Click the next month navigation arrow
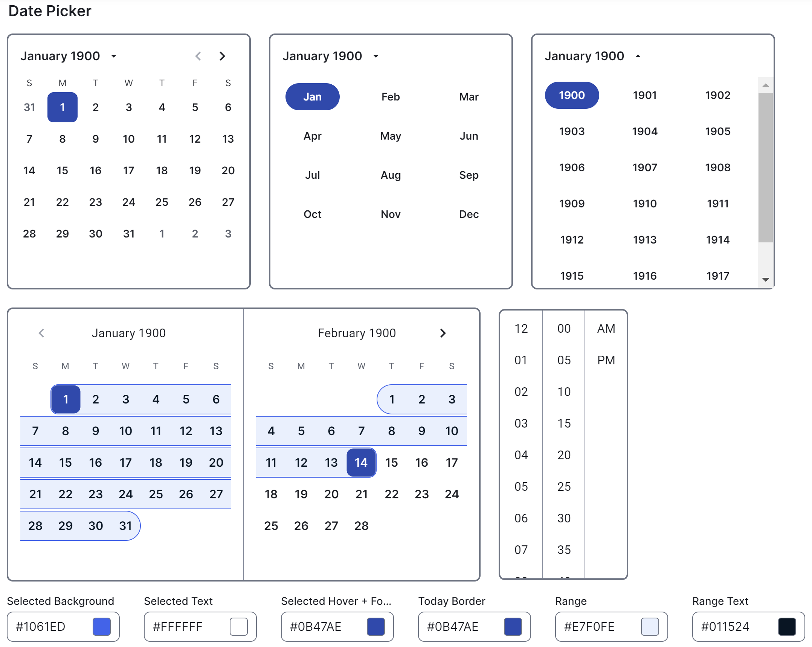This screenshot has height=647, width=812. (222, 55)
